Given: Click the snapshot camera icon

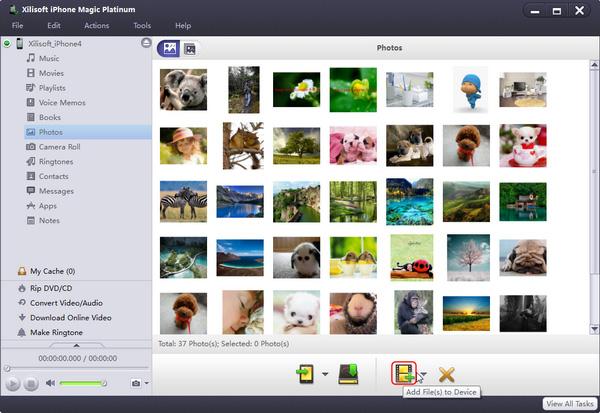Looking at the screenshot, I should pos(135,383).
